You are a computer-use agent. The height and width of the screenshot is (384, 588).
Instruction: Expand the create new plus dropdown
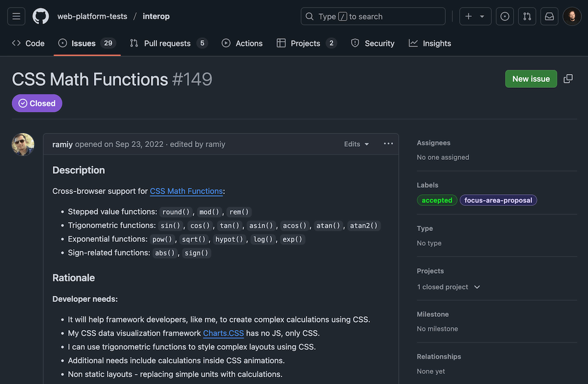click(x=475, y=16)
